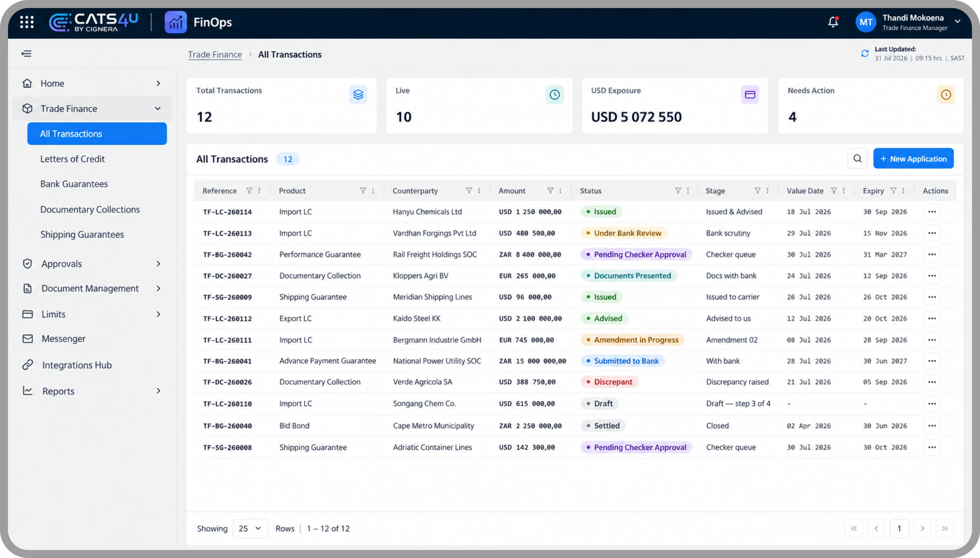
Task: Click the New Application button
Action: tap(913, 159)
